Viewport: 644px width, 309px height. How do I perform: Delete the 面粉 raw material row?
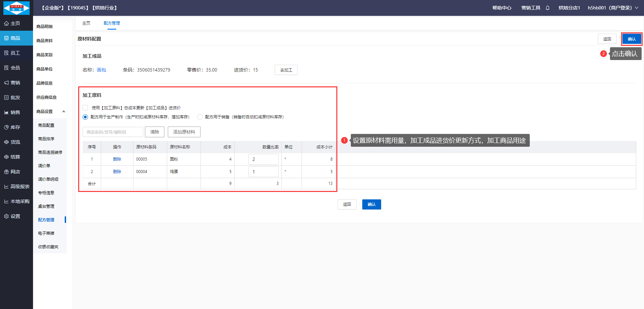tap(117, 159)
